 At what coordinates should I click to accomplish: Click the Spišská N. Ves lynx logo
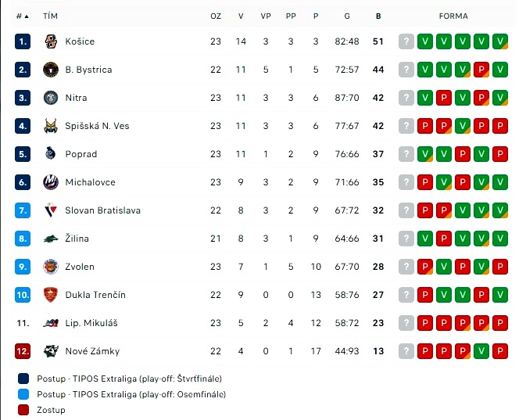coord(51,126)
